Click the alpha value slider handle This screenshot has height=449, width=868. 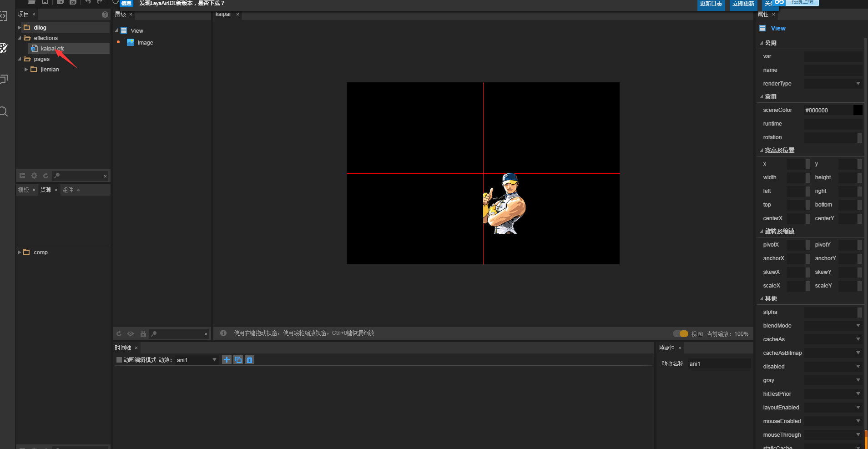point(860,312)
